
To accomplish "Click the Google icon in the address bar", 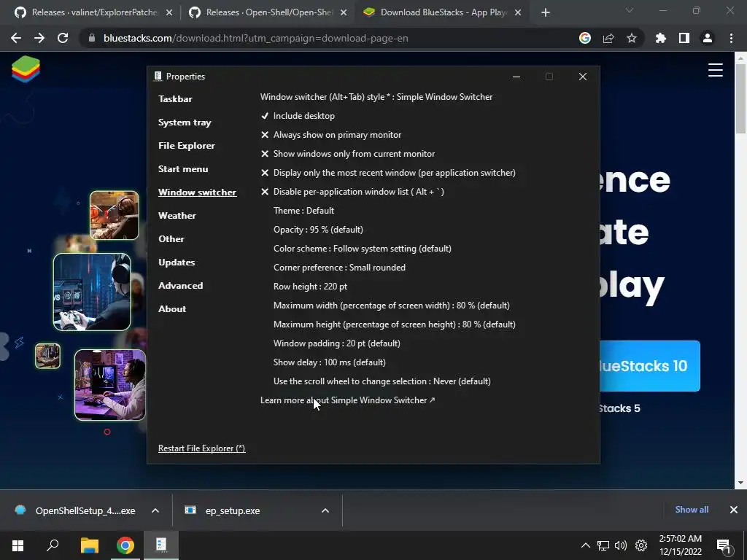I will tap(585, 38).
